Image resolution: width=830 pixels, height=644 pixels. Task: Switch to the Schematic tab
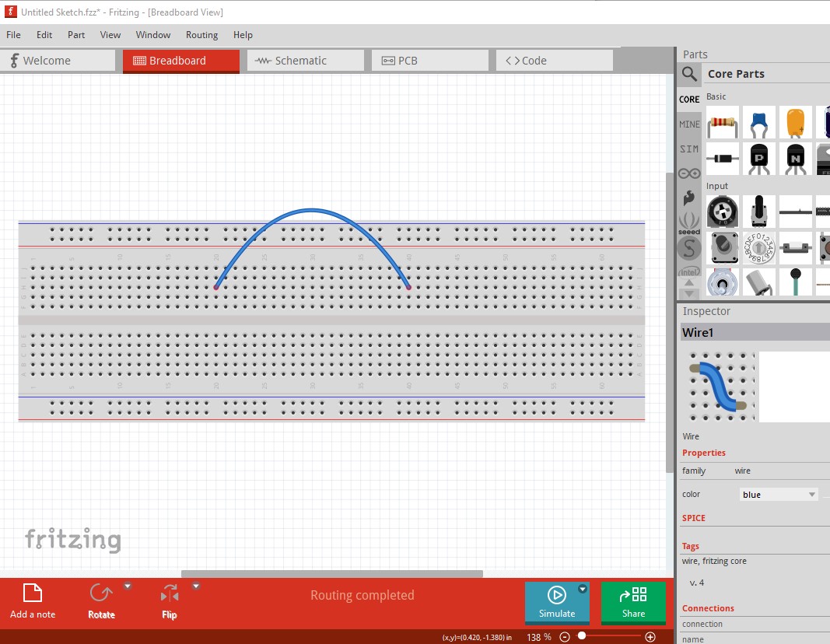(x=305, y=61)
